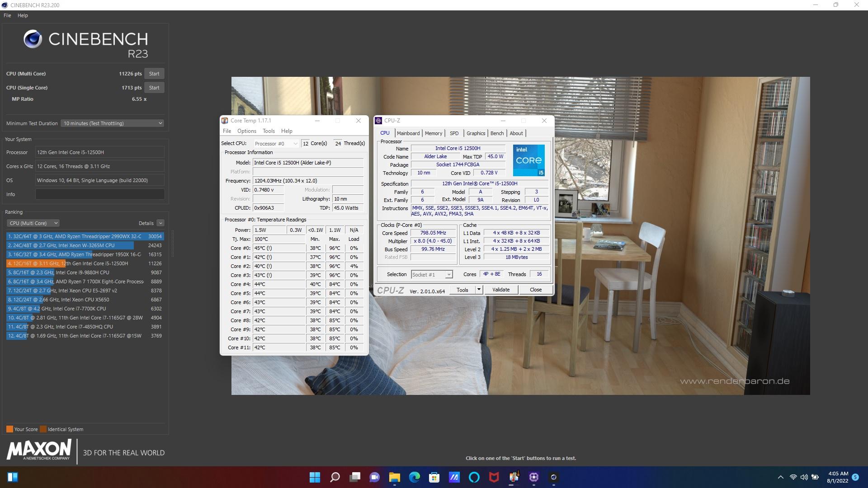The width and height of the screenshot is (868, 488).
Task: Open the Alexa taskbar icon
Action: pos(474,477)
